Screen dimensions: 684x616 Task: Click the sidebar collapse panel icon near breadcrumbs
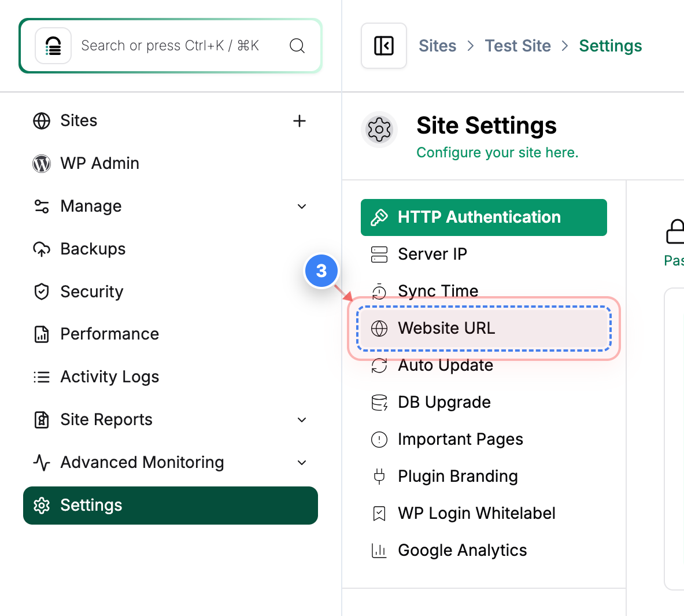pos(383,45)
